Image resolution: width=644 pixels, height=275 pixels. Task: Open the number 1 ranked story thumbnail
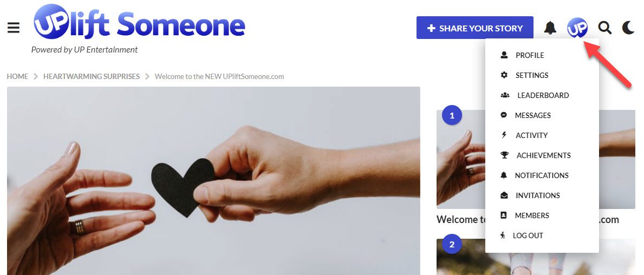coord(460,159)
